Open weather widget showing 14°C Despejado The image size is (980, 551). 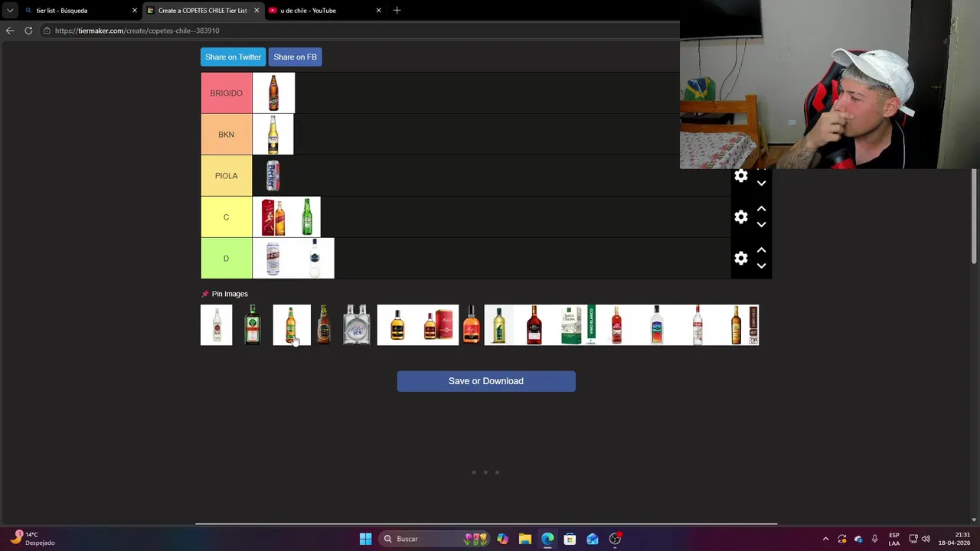(32, 539)
